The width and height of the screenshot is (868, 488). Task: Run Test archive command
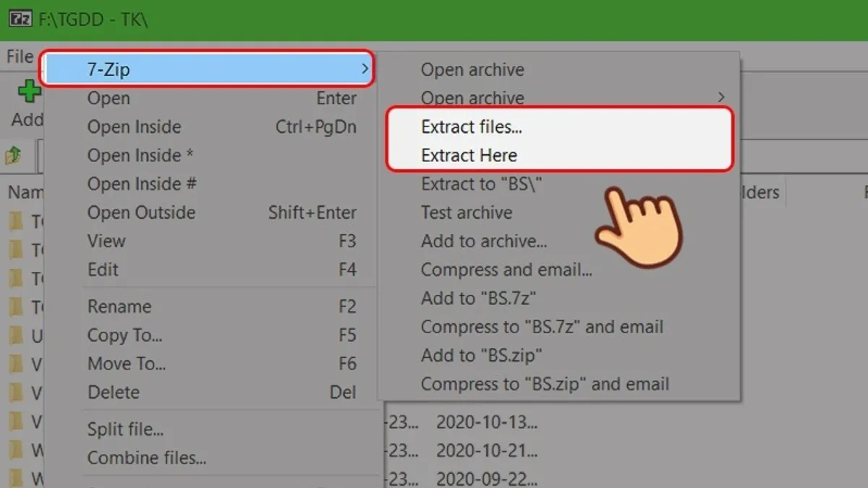click(x=467, y=213)
